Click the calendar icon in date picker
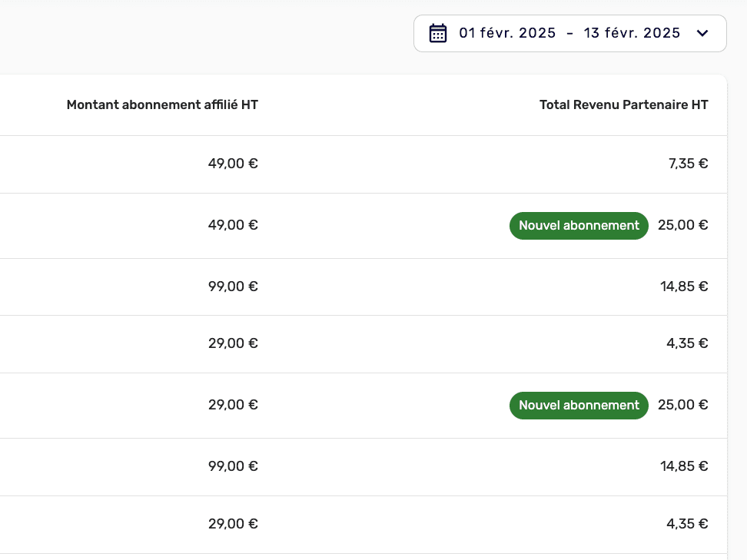The width and height of the screenshot is (747, 560). pyautogui.click(x=438, y=33)
